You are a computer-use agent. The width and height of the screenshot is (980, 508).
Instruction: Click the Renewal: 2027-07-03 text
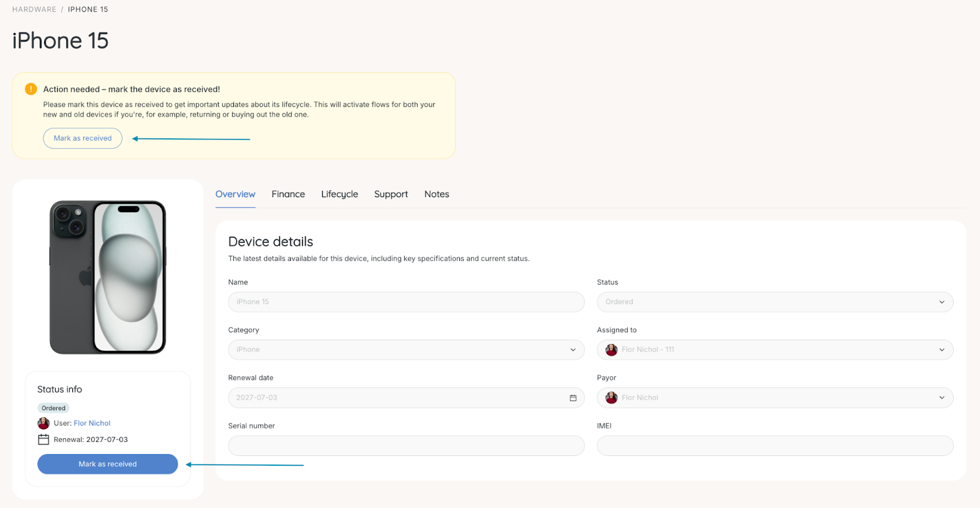point(91,439)
